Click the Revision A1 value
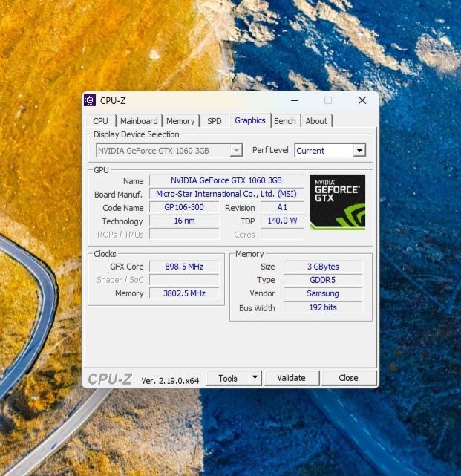This screenshot has width=461, height=476. (282, 207)
